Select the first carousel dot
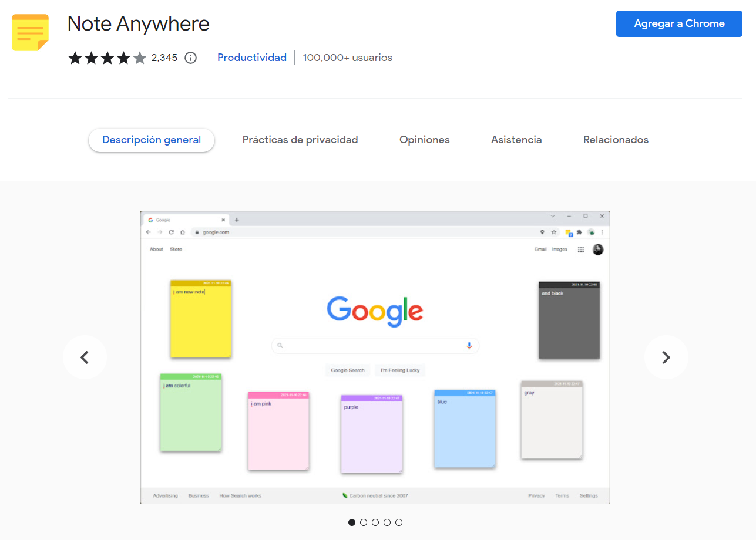The image size is (756, 540). click(x=352, y=522)
